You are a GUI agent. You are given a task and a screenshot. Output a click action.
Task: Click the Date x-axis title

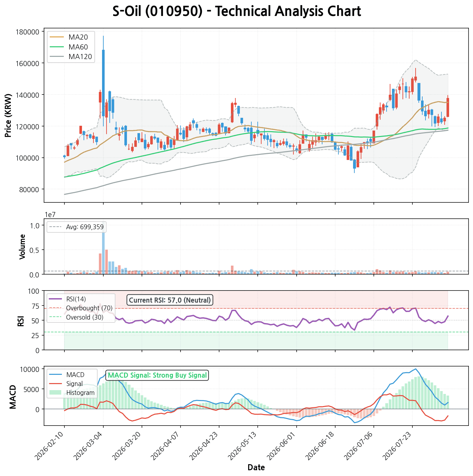(256, 468)
